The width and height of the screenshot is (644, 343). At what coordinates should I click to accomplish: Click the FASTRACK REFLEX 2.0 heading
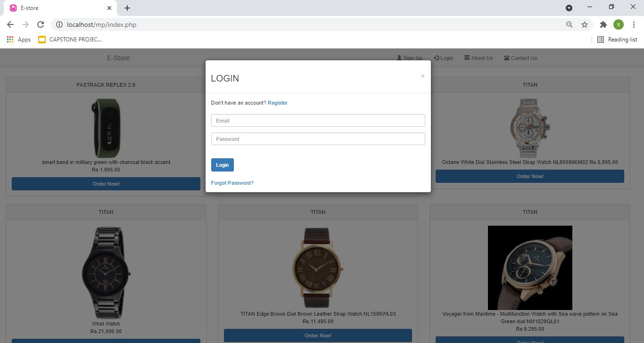(x=106, y=85)
